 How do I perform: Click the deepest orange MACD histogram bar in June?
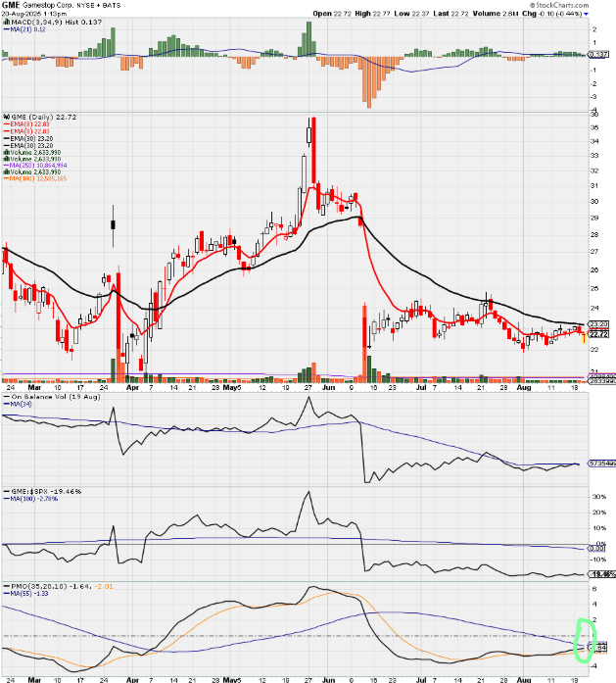click(369, 82)
